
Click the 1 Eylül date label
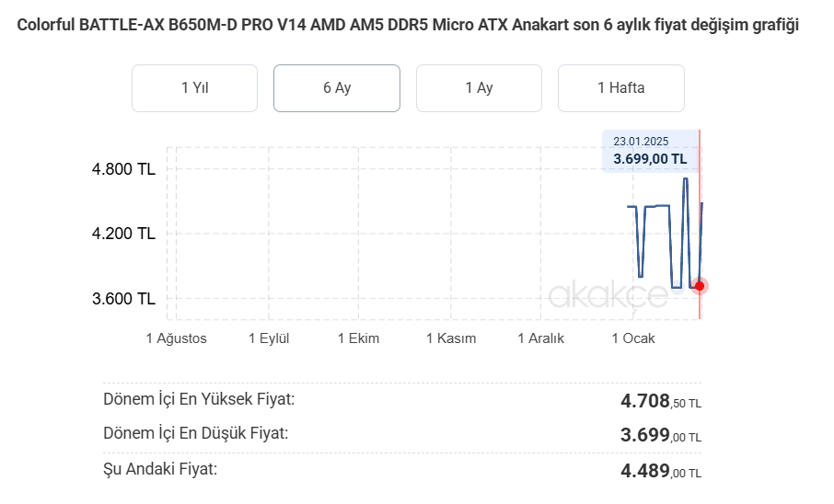click(269, 338)
